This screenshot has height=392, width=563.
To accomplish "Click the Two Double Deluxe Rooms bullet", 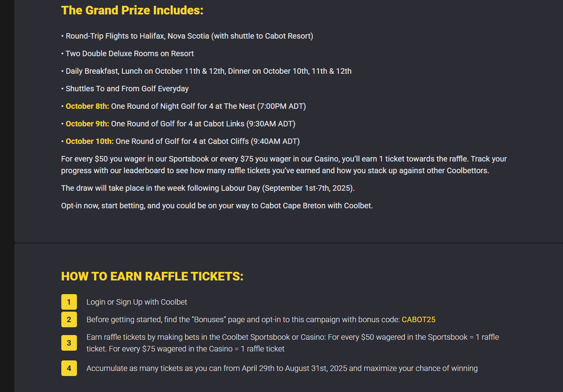I will (130, 53).
